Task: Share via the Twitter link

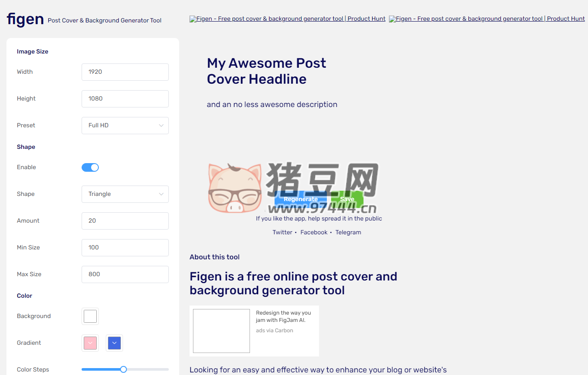Action: click(x=282, y=232)
